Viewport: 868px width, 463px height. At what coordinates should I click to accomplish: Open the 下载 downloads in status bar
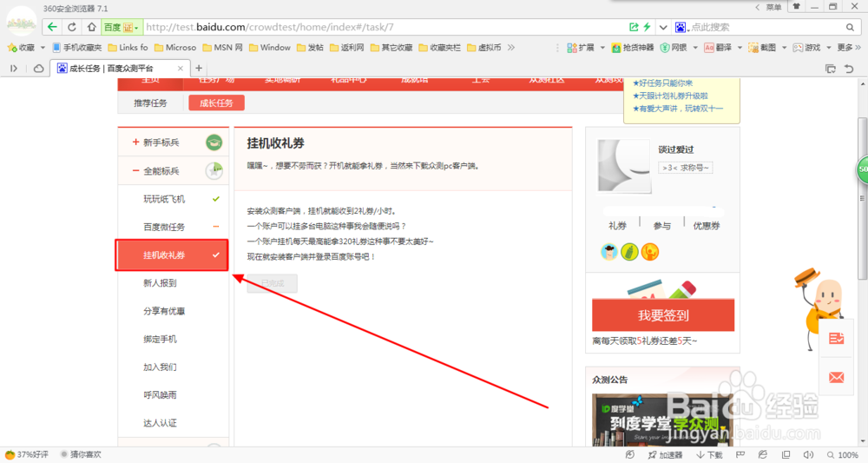click(x=710, y=454)
